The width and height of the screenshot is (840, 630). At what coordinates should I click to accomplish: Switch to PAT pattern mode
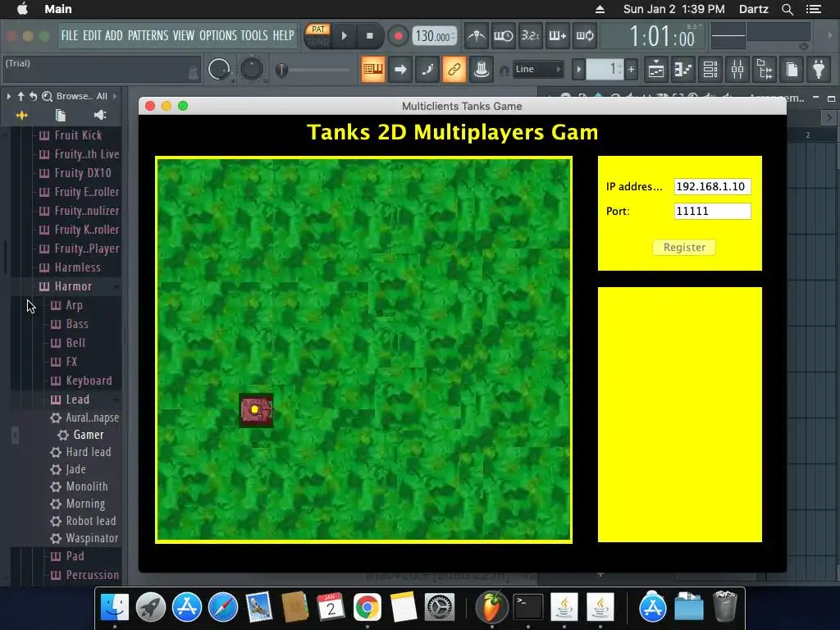point(318,30)
